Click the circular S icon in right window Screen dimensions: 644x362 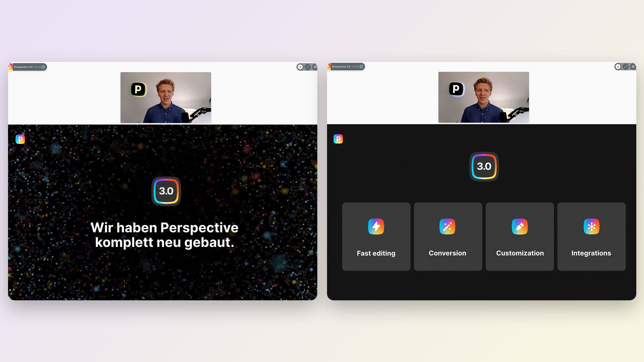618,67
